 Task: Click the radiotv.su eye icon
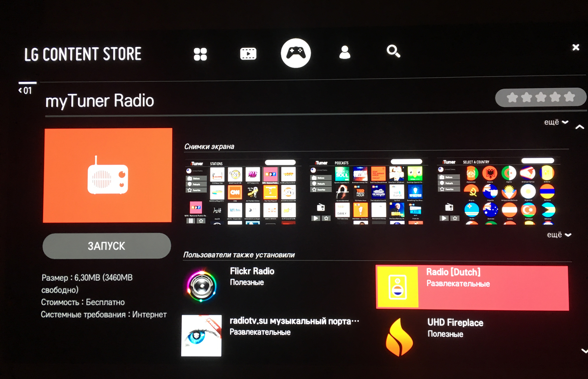coord(201,335)
